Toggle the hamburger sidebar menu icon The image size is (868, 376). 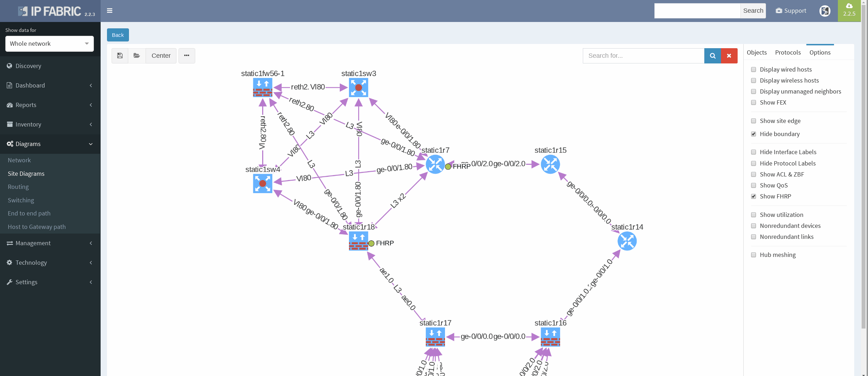pos(110,11)
